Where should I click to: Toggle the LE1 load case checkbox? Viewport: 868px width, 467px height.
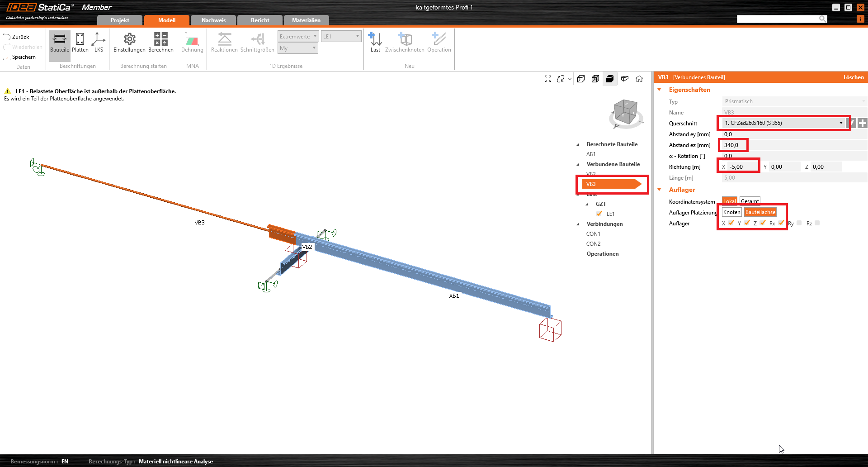599,214
